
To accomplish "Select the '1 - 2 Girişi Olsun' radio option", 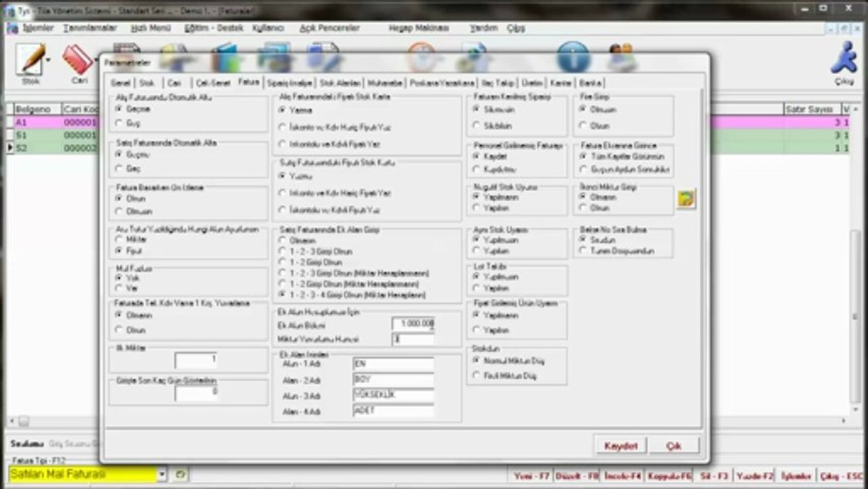I will (282, 262).
